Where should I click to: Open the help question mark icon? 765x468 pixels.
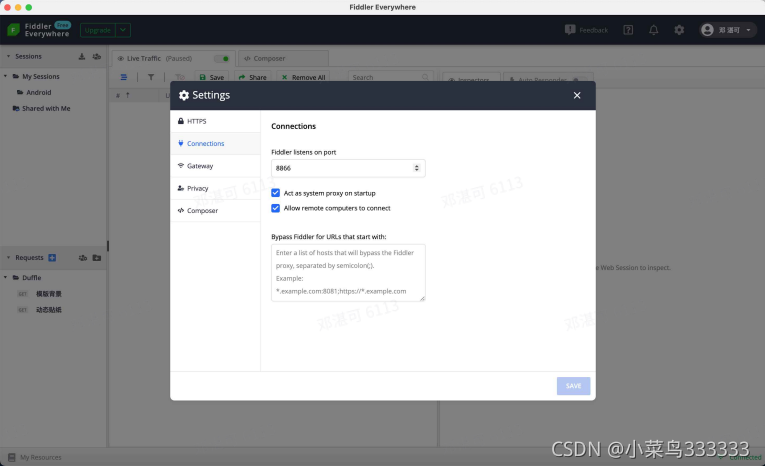pos(628,30)
